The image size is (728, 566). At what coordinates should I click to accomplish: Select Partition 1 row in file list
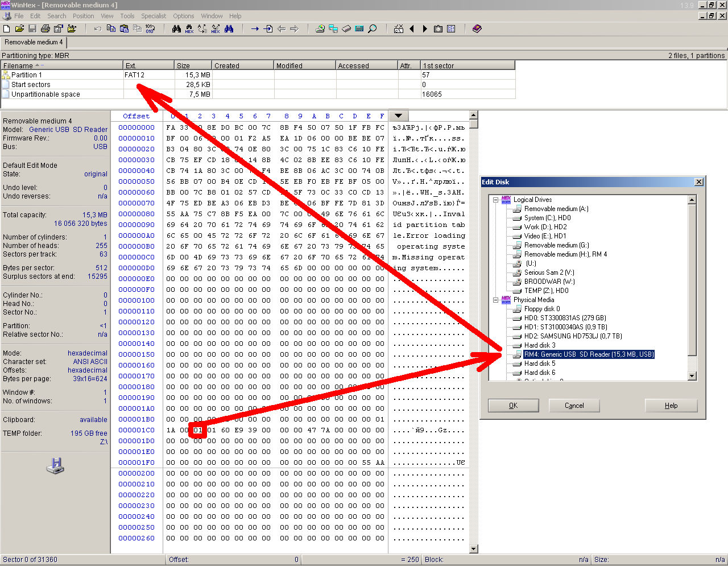tap(258, 75)
